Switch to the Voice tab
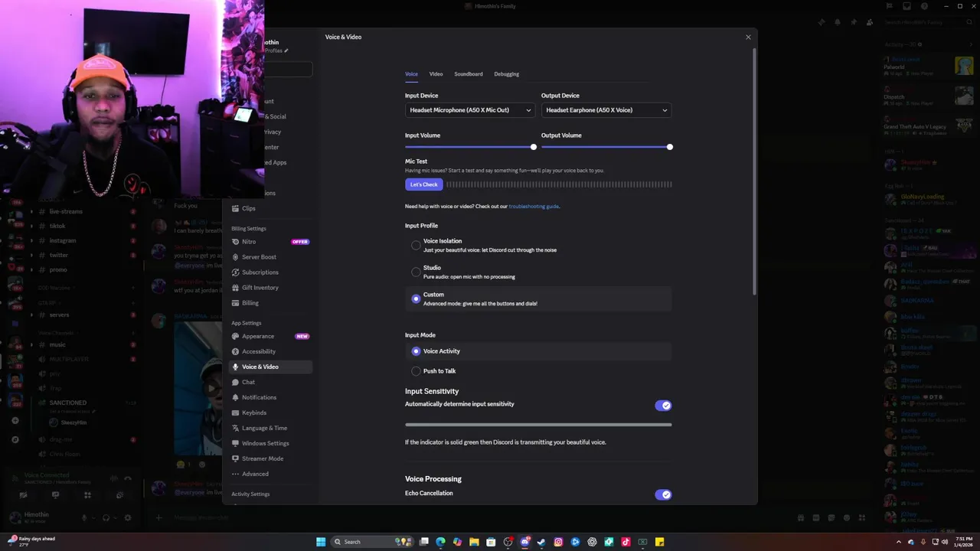980x551 pixels. click(x=411, y=74)
